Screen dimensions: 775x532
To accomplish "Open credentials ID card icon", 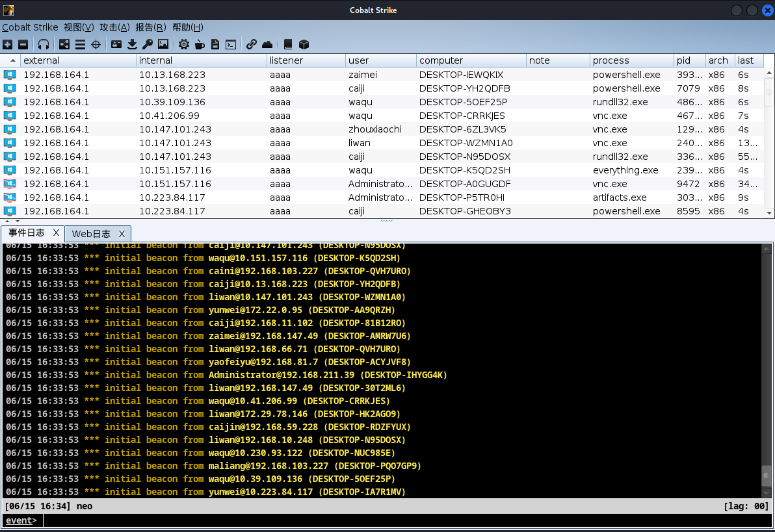I will 116,44.
